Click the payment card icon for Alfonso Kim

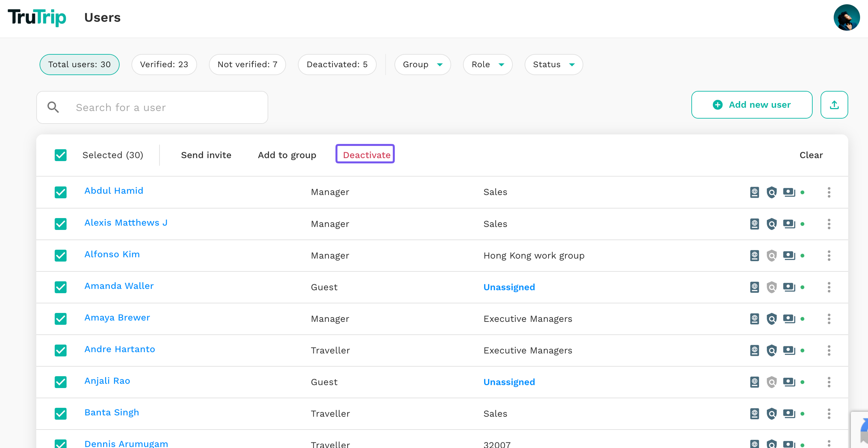coord(789,256)
